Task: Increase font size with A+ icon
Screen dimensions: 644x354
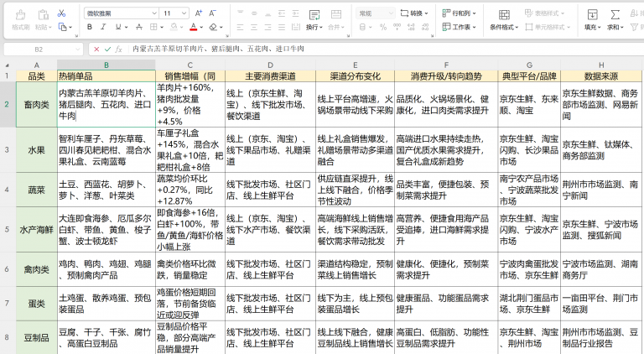Action: (199, 13)
